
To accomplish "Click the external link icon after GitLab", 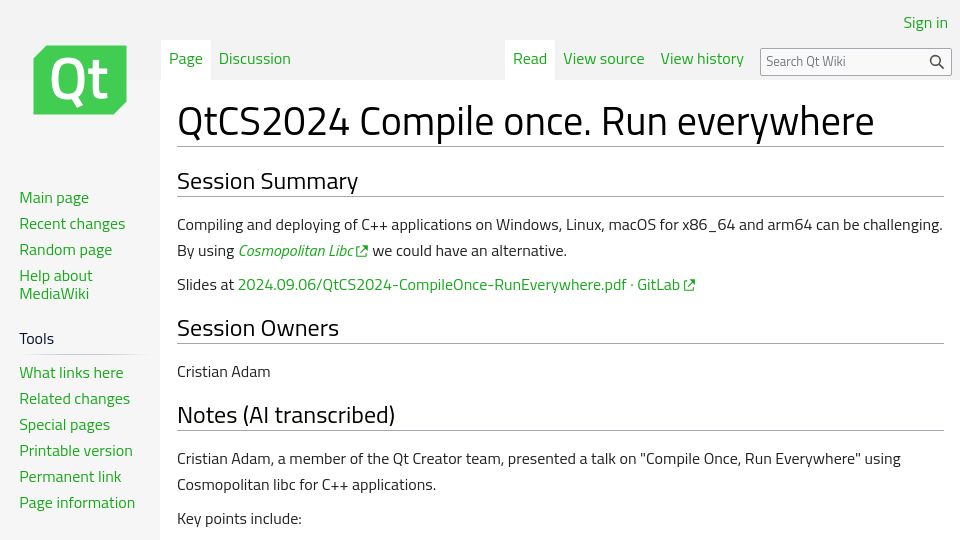I will point(689,285).
